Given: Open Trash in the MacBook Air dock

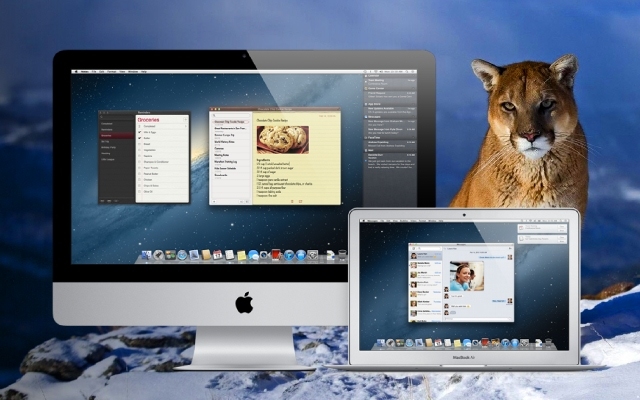Looking at the screenshot, I should [549, 344].
